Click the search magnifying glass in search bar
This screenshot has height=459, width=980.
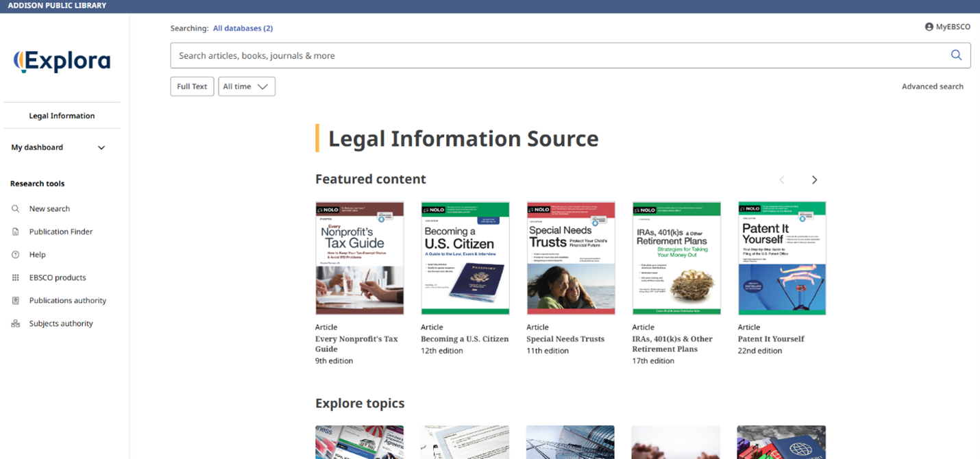pyautogui.click(x=956, y=55)
